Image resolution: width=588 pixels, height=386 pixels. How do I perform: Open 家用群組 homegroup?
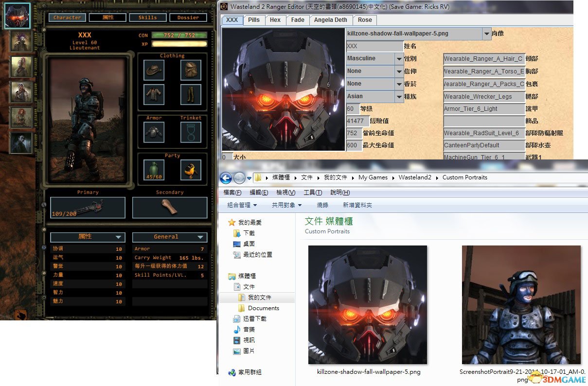tap(245, 372)
